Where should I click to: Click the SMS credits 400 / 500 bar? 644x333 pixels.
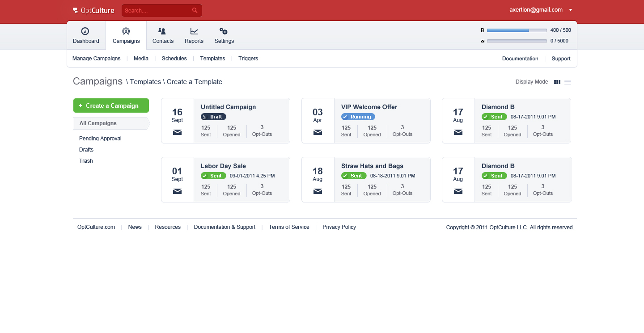tap(517, 30)
